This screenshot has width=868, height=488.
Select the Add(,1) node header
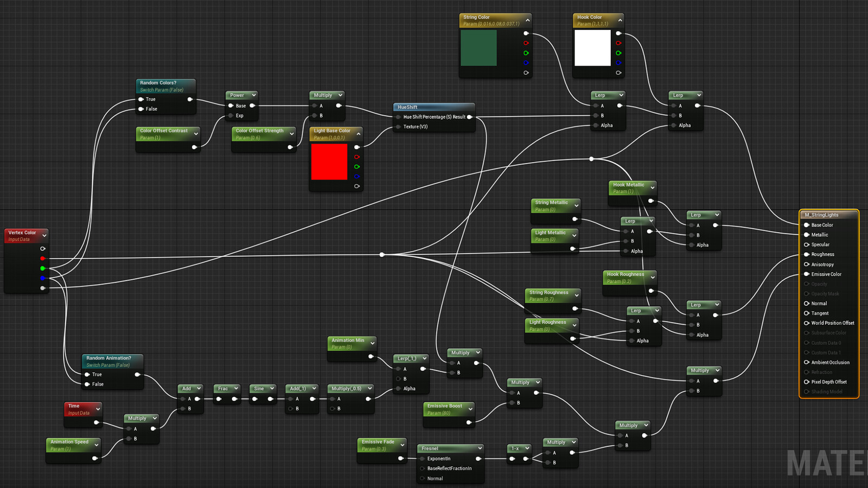[302, 388]
